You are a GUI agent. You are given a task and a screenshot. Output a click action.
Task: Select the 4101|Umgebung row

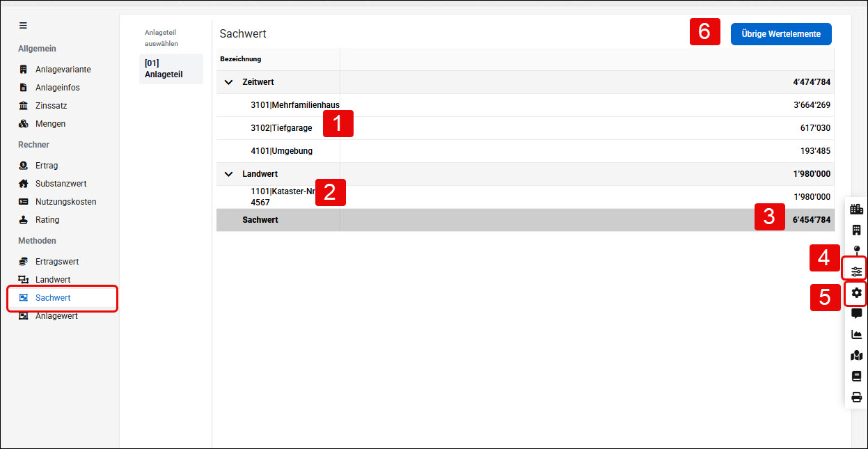click(525, 151)
